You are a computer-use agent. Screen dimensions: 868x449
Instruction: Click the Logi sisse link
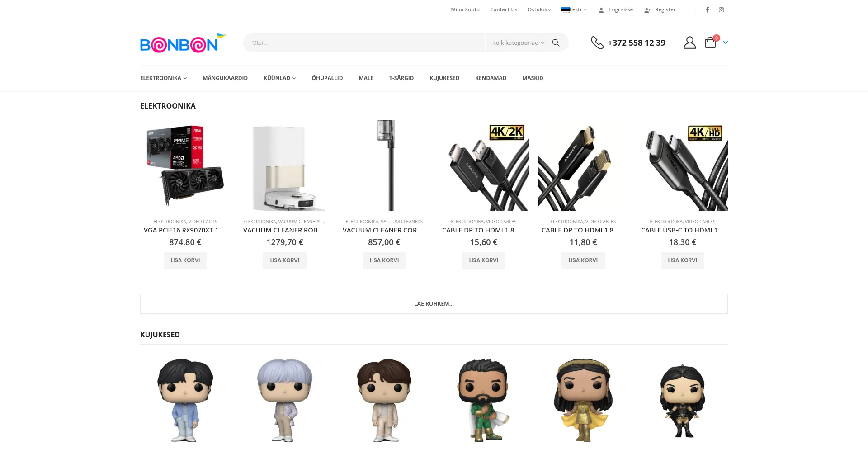point(621,9)
